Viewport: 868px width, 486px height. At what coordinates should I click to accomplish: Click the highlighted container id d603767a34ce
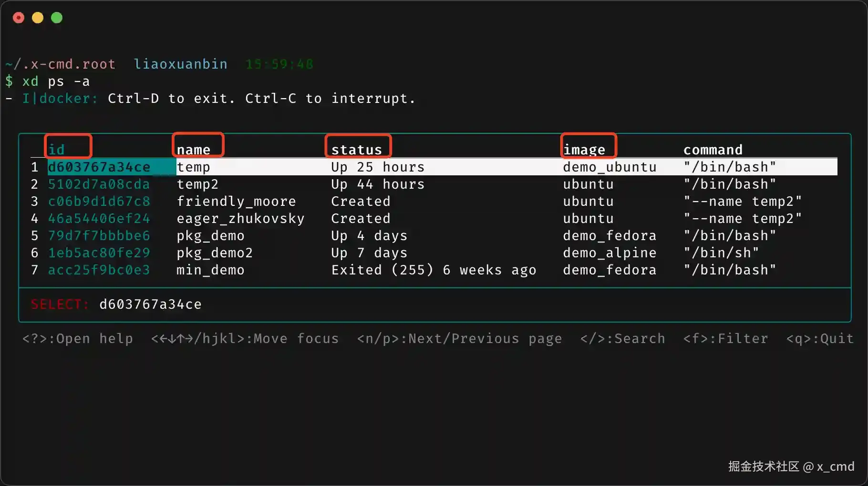(x=99, y=167)
